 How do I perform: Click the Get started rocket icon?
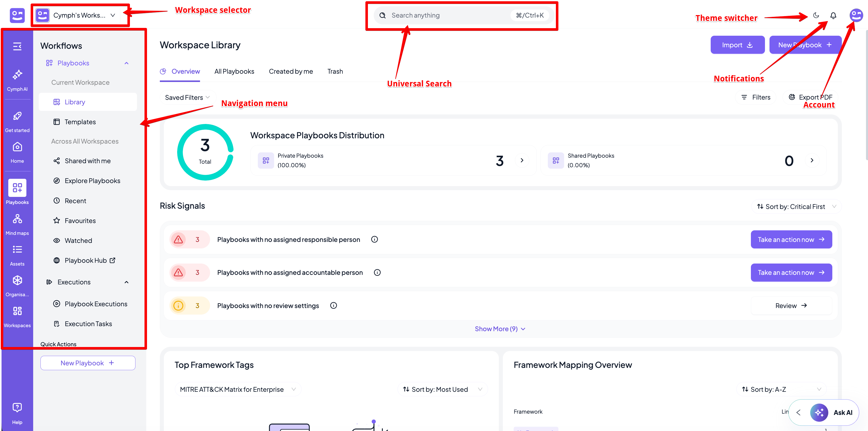(17, 116)
